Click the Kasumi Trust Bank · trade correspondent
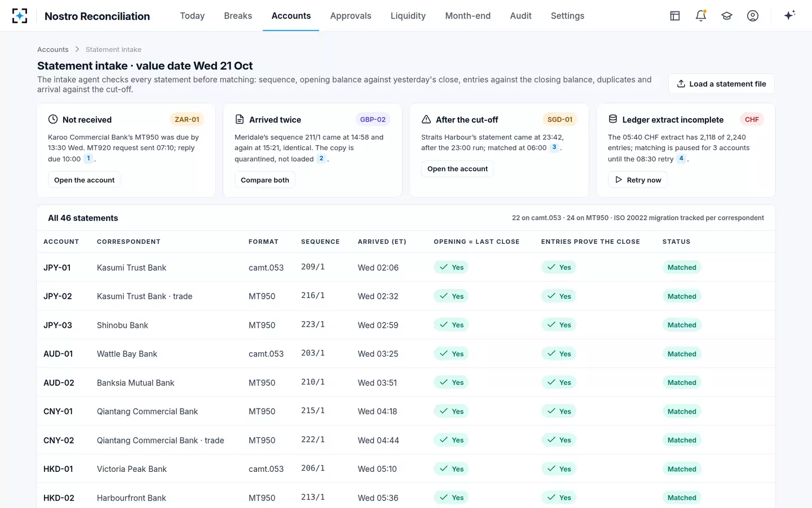 [144, 296]
